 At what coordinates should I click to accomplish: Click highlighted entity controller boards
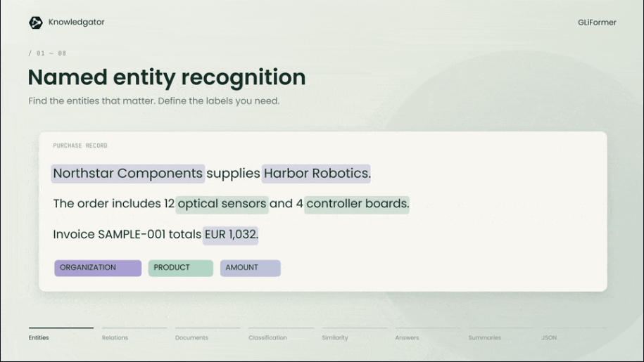357,204
